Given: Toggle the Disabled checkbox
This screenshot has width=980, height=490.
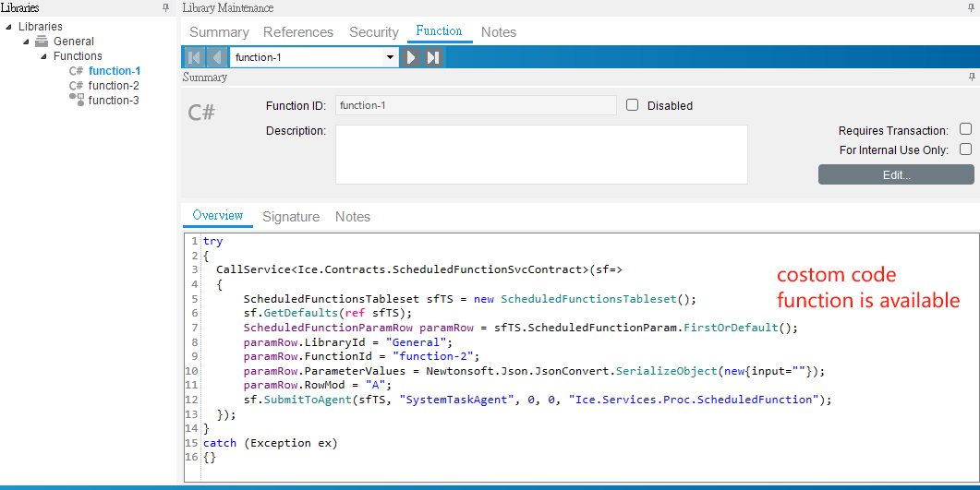Looking at the screenshot, I should coord(633,105).
